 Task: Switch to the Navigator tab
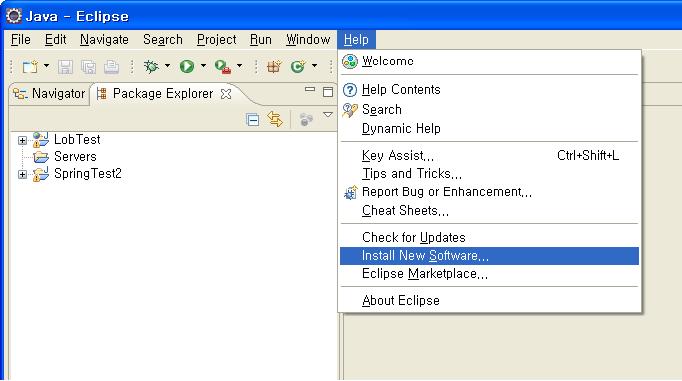click(49, 94)
